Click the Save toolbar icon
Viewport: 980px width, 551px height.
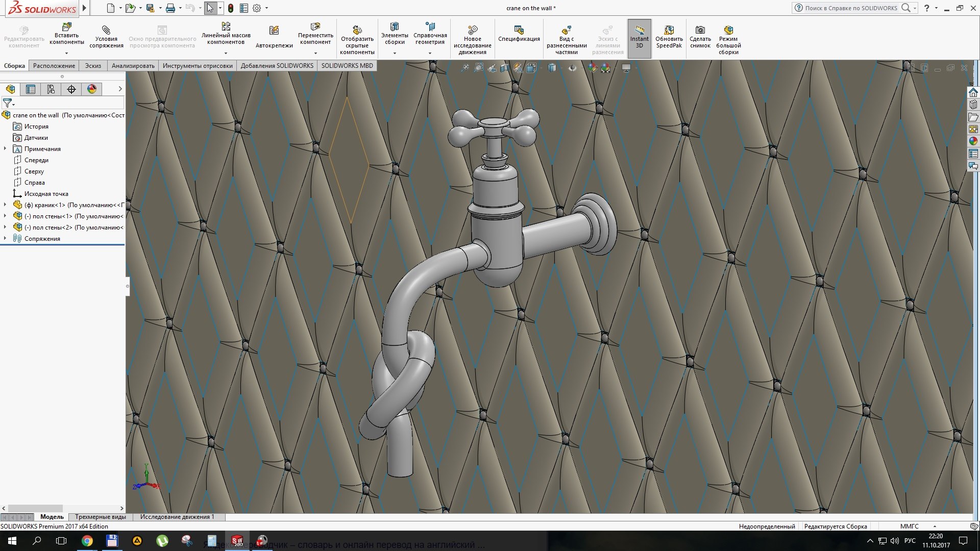150,8
